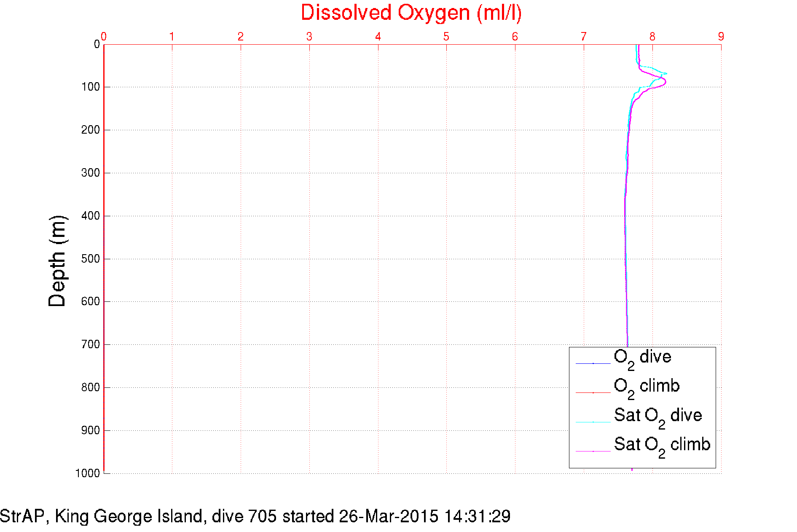Click the x-axis tick label 9
The height and width of the screenshot is (532, 797).
721,37
